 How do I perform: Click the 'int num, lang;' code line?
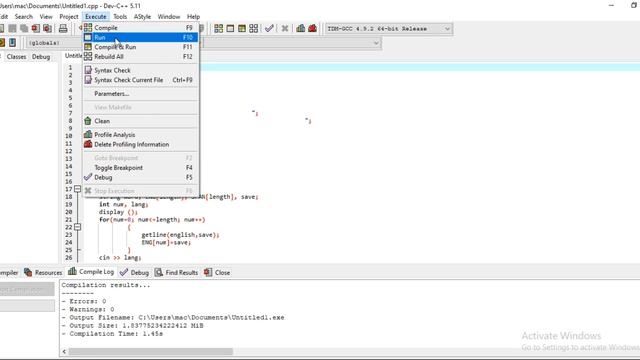124,204
